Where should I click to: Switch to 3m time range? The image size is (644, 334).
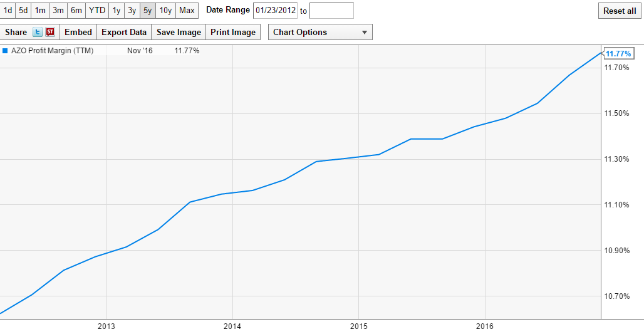tap(58, 11)
